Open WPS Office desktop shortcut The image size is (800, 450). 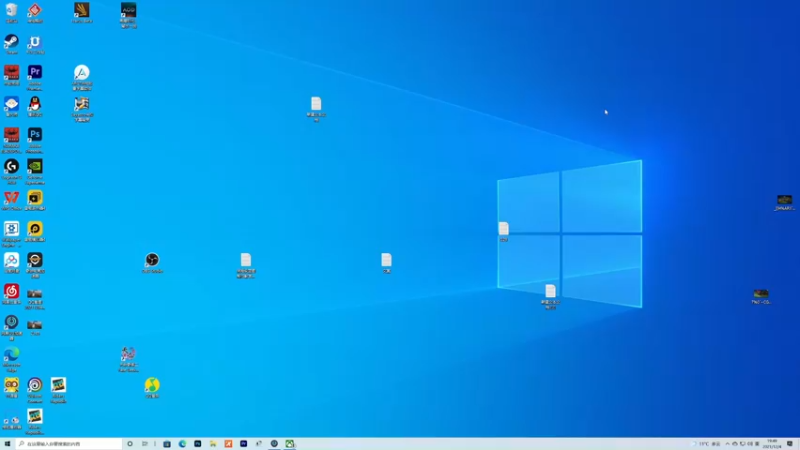click(11, 200)
